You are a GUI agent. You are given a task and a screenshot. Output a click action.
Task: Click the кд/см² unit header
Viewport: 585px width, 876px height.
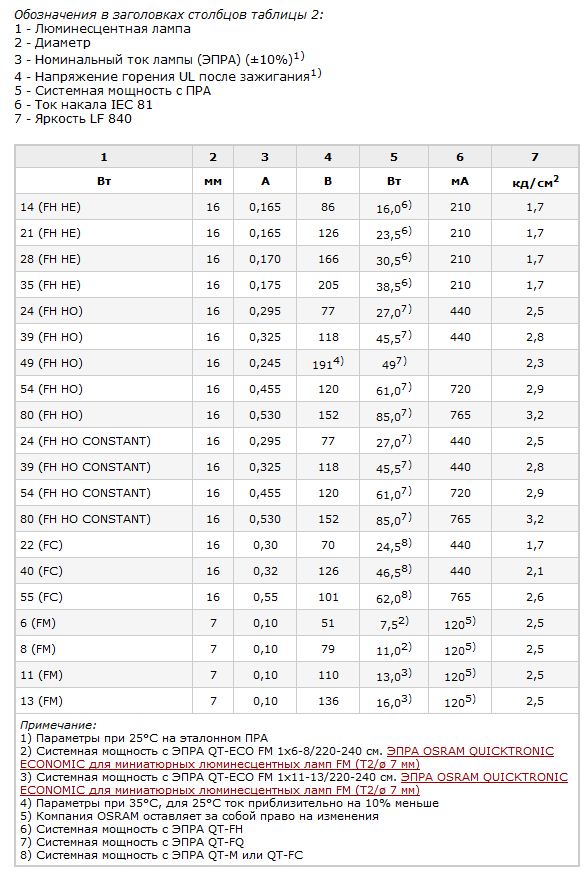pos(535,182)
